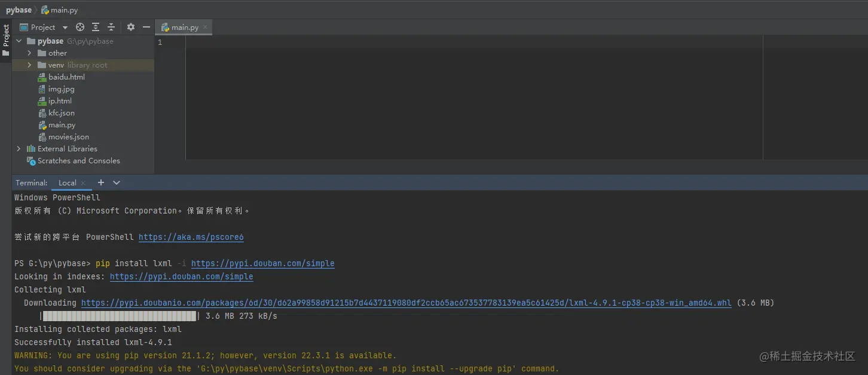This screenshot has width=868, height=375.
Task: Close the main.py editor tab
Action: (205, 27)
